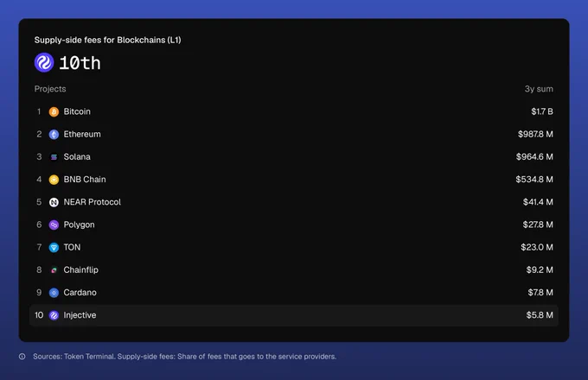This screenshot has height=380, width=588.
Task: Click the $7.8 M fee value
Action: pos(540,293)
